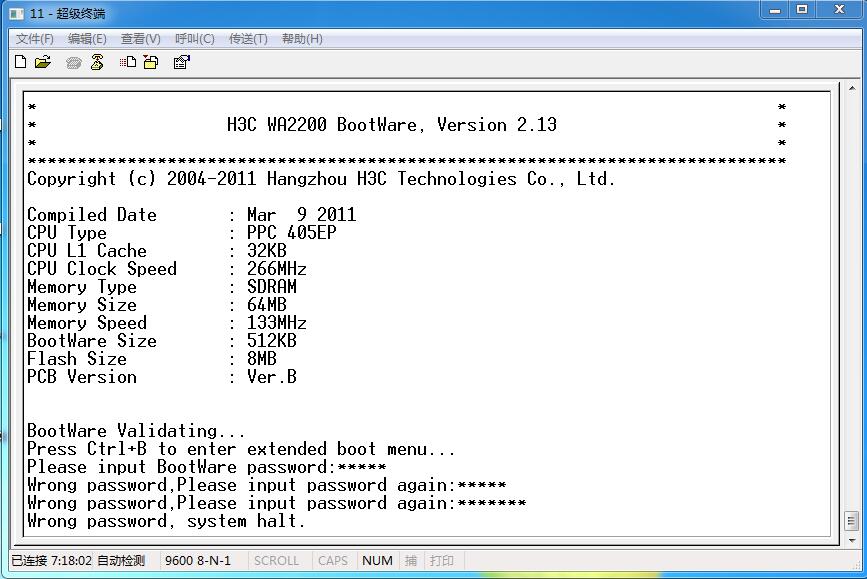This screenshot has width=867, height=579.
Task: Minimize the 超级终端 window
Action: click(x=775, y=10)
